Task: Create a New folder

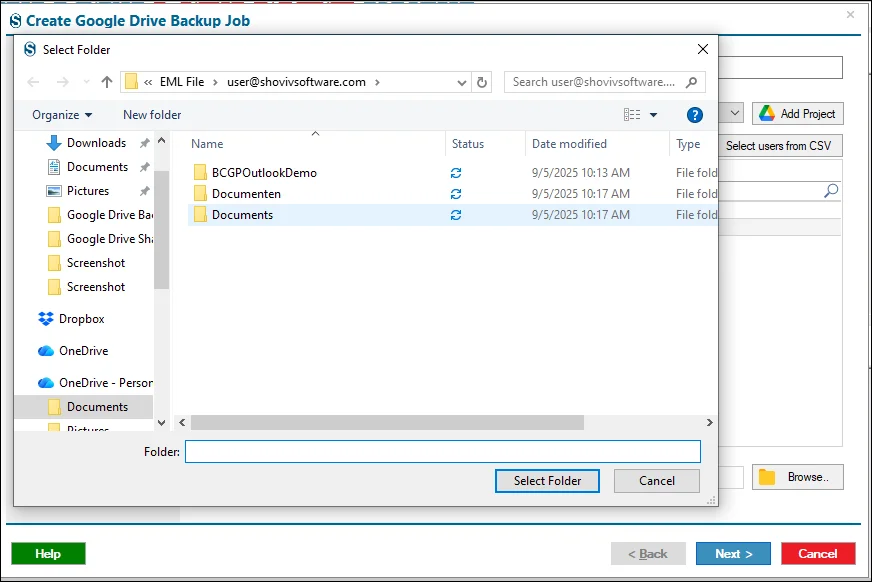Action: pos(152,115)
